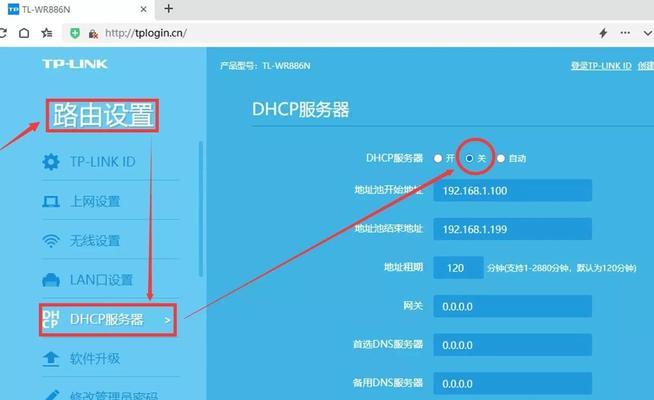Open a new browser tab
This screenshot has width=654, height=400.
click(169, 8)
